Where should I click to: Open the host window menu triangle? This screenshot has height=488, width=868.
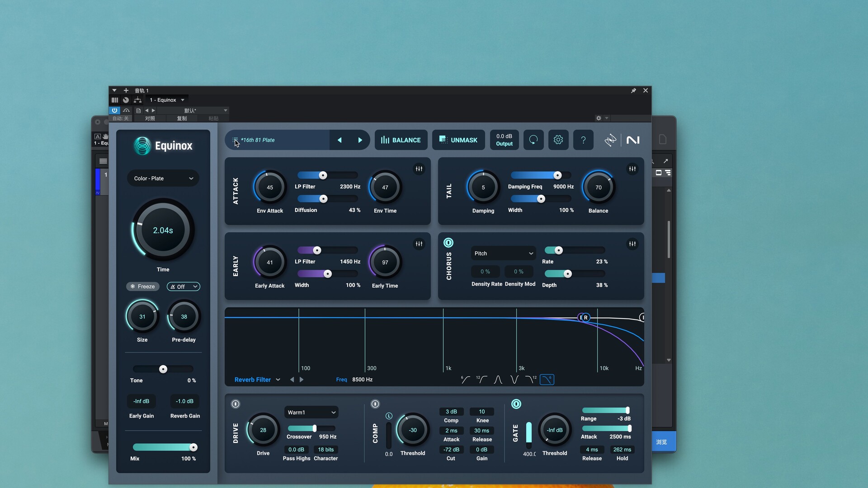[x=114, y=90]
